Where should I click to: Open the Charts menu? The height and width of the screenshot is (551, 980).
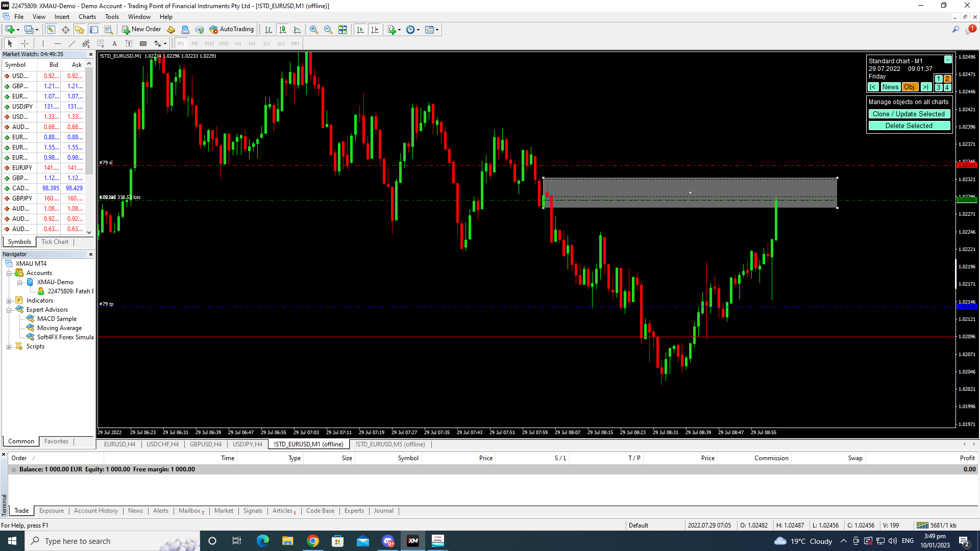(x=87, y=17)
